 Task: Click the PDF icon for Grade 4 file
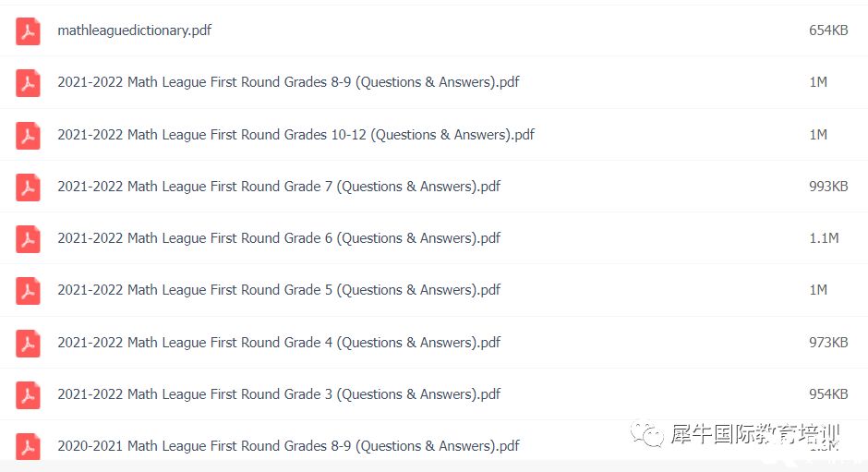[x=28, y=344]
